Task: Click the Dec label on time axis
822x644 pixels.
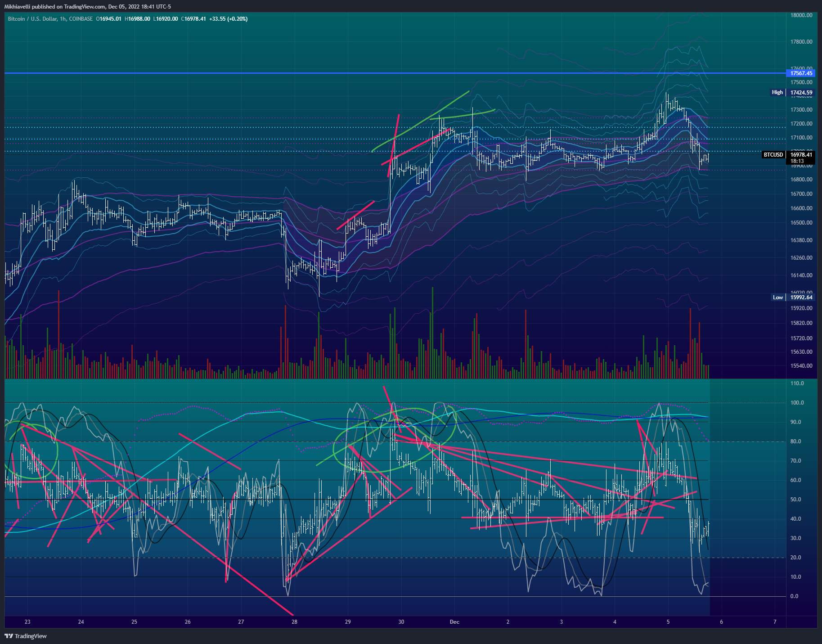Action: tap(454, 622)
